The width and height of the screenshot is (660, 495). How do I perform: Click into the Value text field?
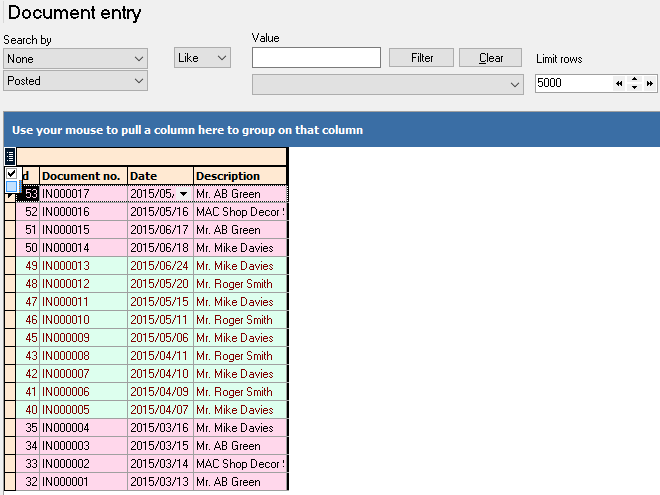click(x=316, y=58)
